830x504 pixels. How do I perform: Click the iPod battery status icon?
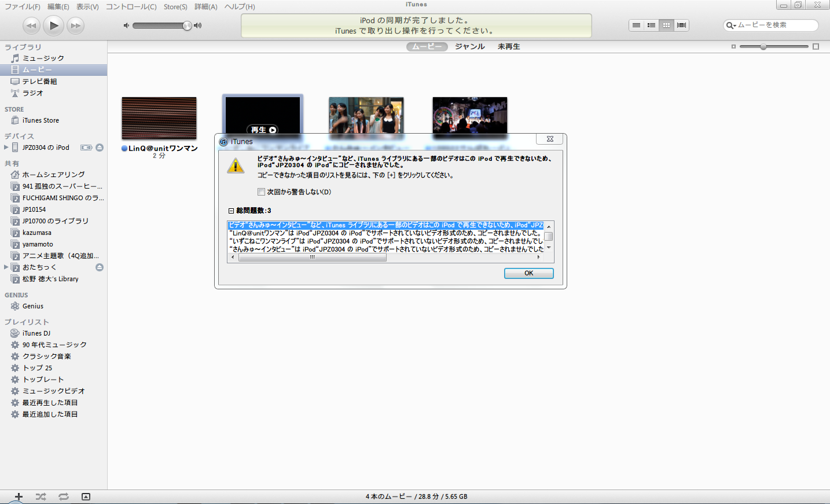(86, 148)
